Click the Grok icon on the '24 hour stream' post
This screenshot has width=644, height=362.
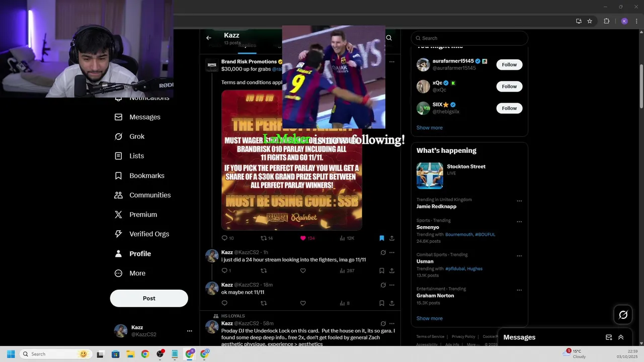[383, 252]
